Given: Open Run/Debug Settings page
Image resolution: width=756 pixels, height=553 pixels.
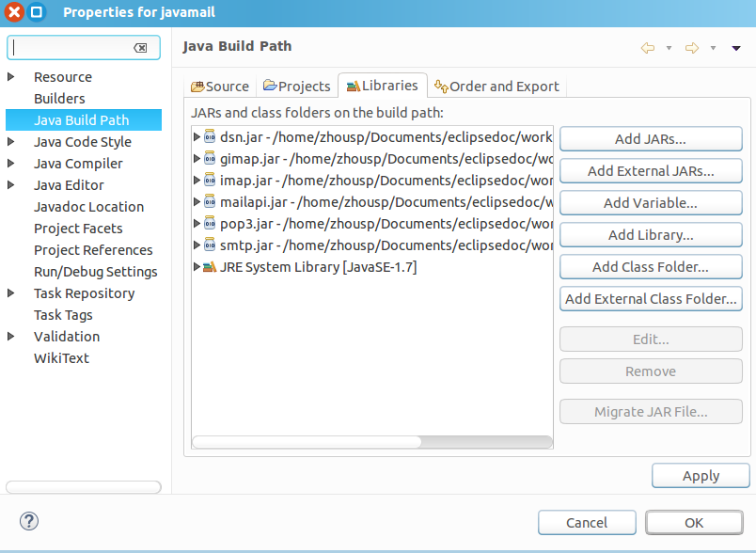Looking at the screenshot, I should coord(96,272).
